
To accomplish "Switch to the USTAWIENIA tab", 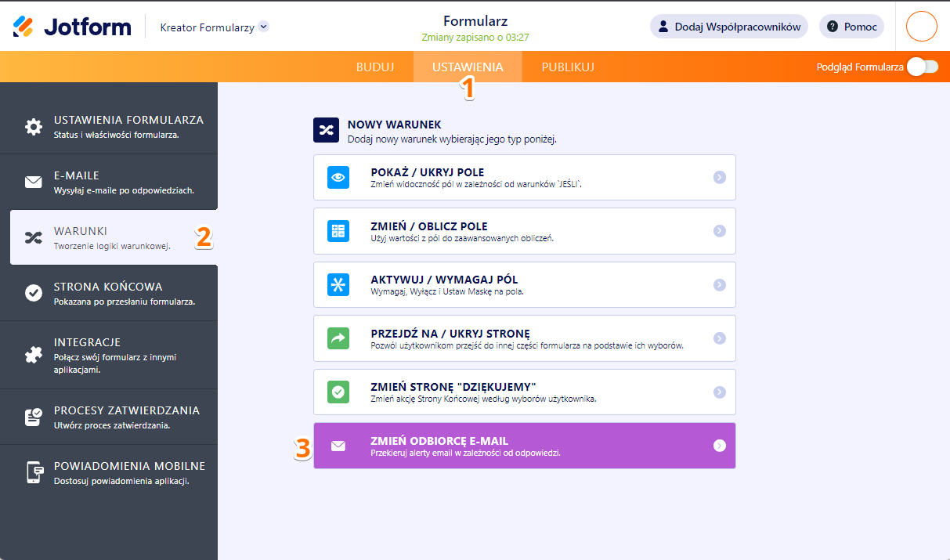I will click(468, 67).
